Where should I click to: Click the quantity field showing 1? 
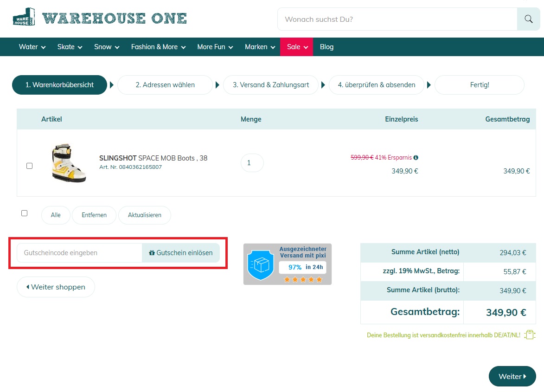coord(252,163)
